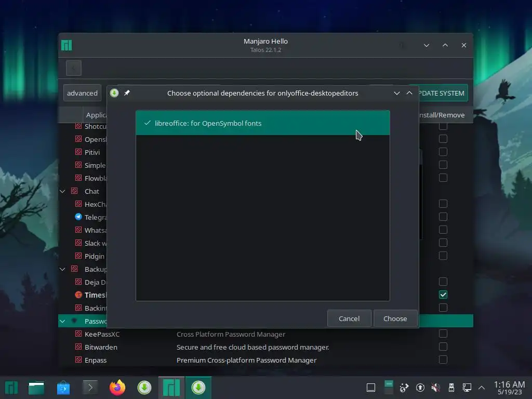
Task: Check the HexChat row install checkbox
Action: (443, 204)
